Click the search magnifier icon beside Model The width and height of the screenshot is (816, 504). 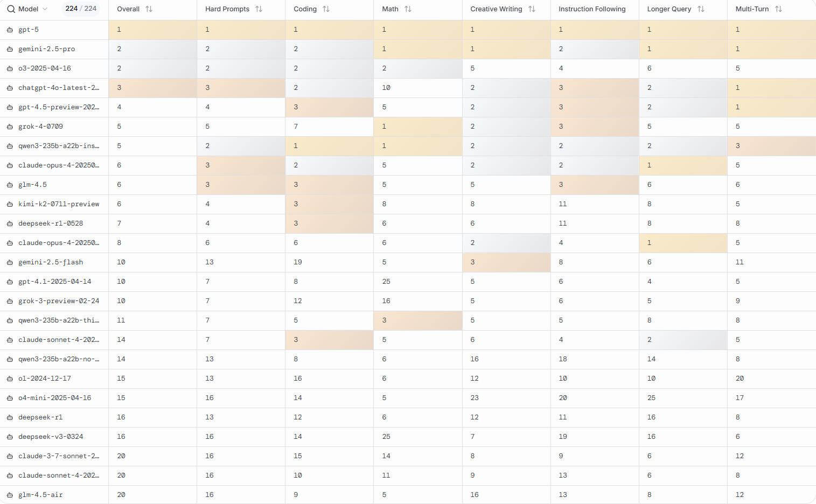[11, 9]
